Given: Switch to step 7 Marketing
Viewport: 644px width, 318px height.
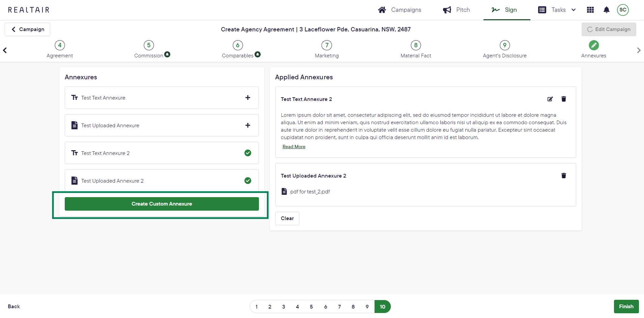Looking at the screenshot, I should click(326, 49).
